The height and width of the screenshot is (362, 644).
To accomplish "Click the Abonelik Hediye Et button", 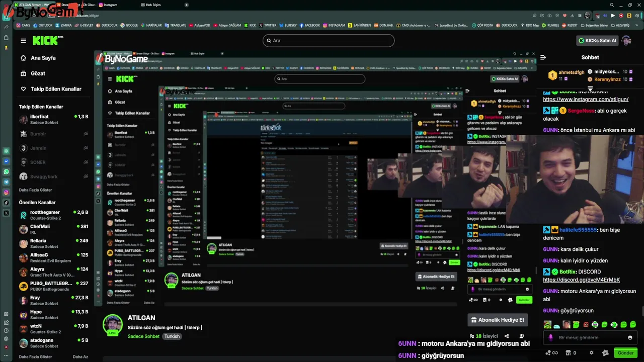I will [x=498, y=320].
